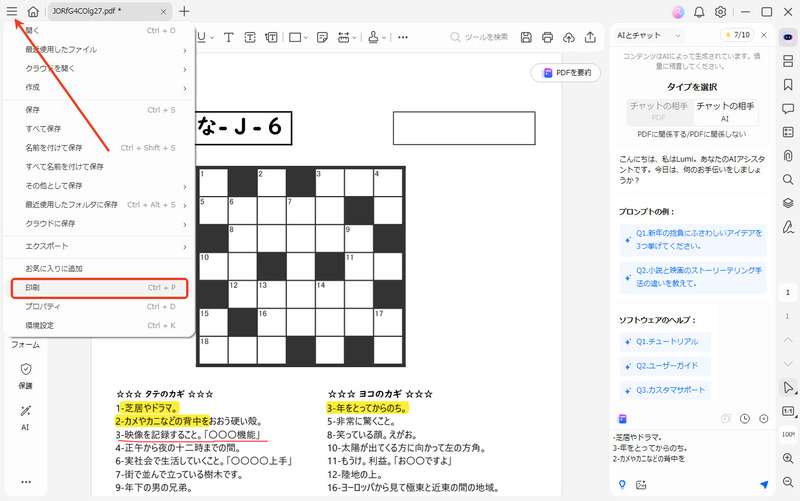Select the Add Text tool
The image size is (800, 501).
[229, 37]
